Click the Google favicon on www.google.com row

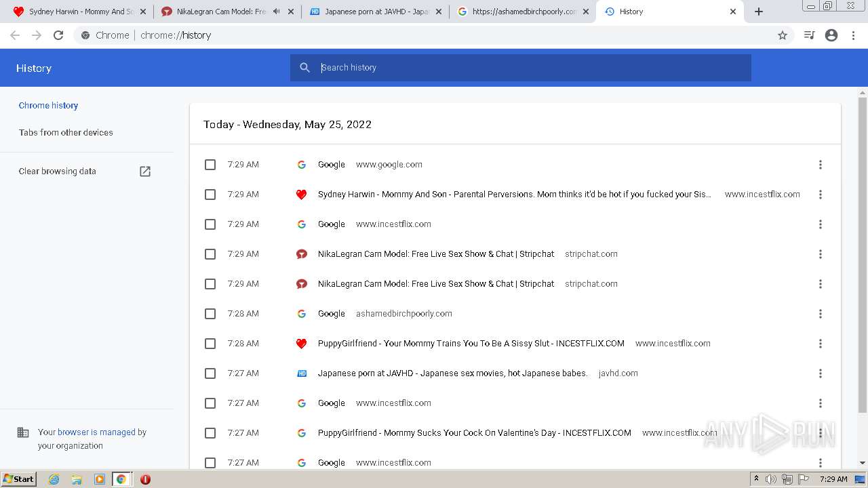(302, 165)
